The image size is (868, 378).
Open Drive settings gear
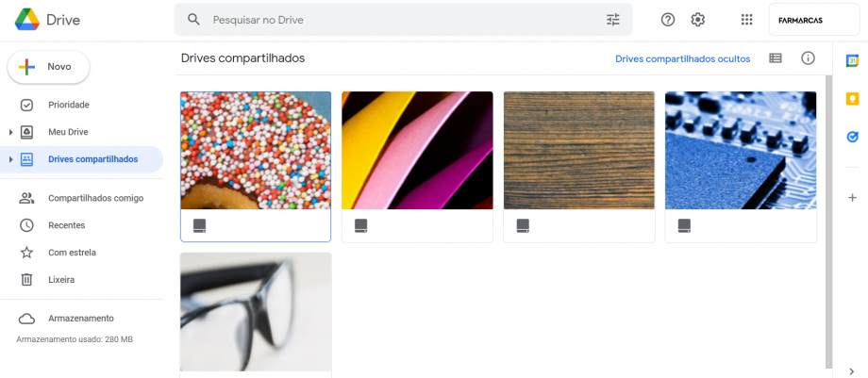[698, 20]
